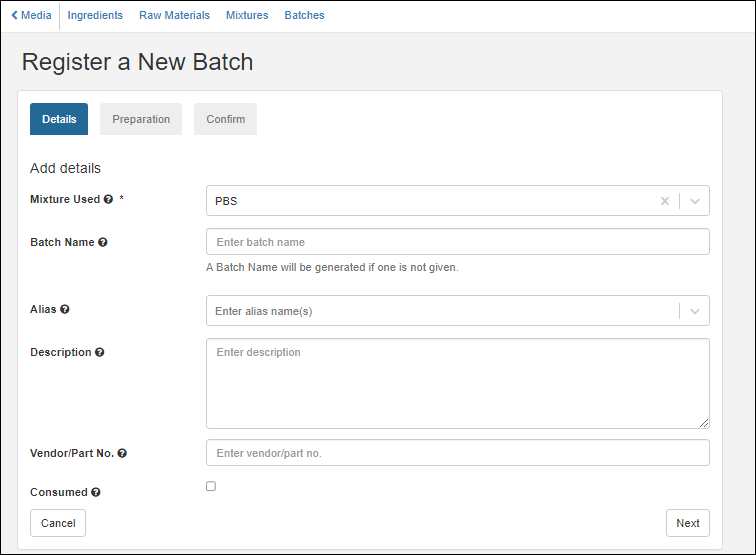756x555 pixels.
Task: Click the Cancel button
Action: pos(58,523)
